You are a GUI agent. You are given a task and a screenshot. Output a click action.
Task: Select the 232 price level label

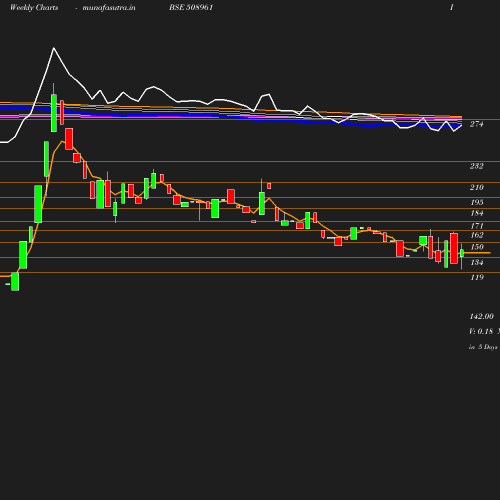(476, 166)
